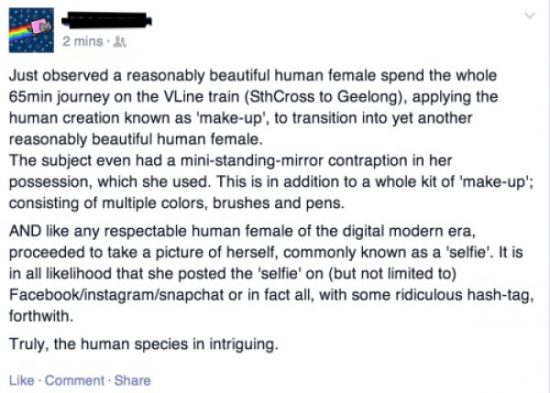
Task: Click the 'Just observed a reasonably beautiful' paragraph
Action: click(253, 107)
